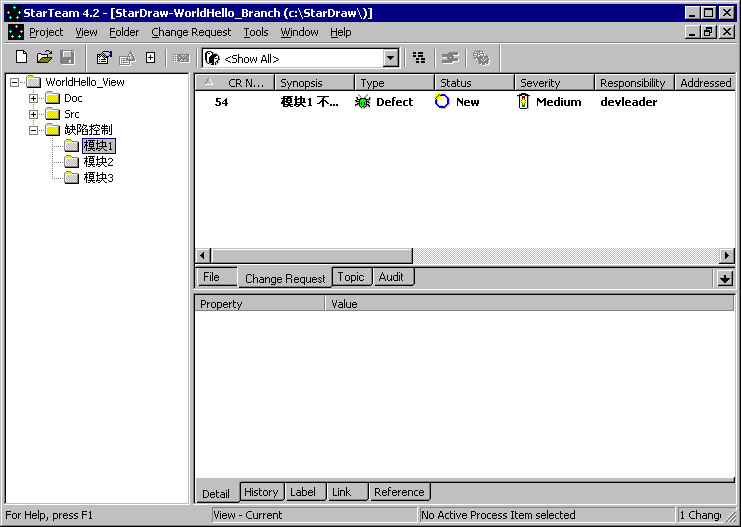Switch to the Reference tab
This screenshot has width=741, height=527.
[x=399, y=492]
